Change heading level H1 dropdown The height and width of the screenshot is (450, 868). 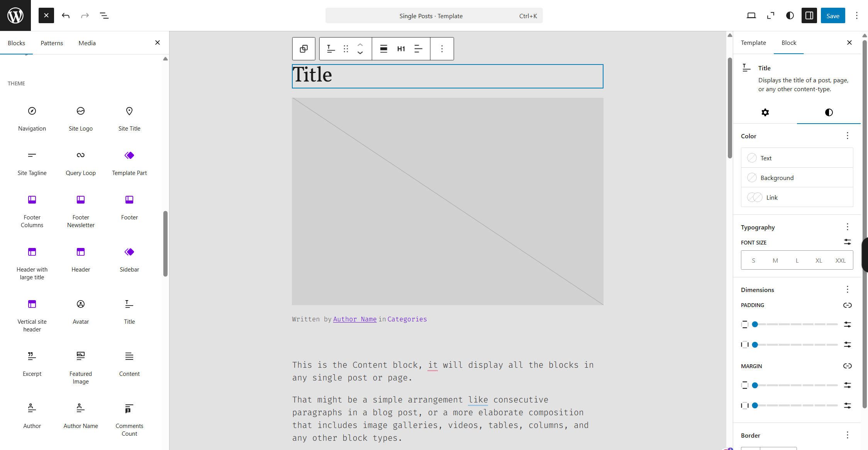coord(401,49)
